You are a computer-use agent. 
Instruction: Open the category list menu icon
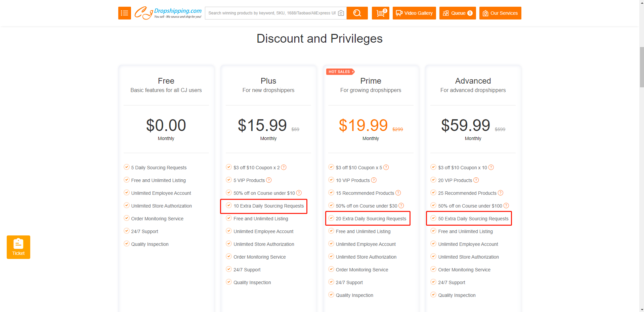pos(124,13)
